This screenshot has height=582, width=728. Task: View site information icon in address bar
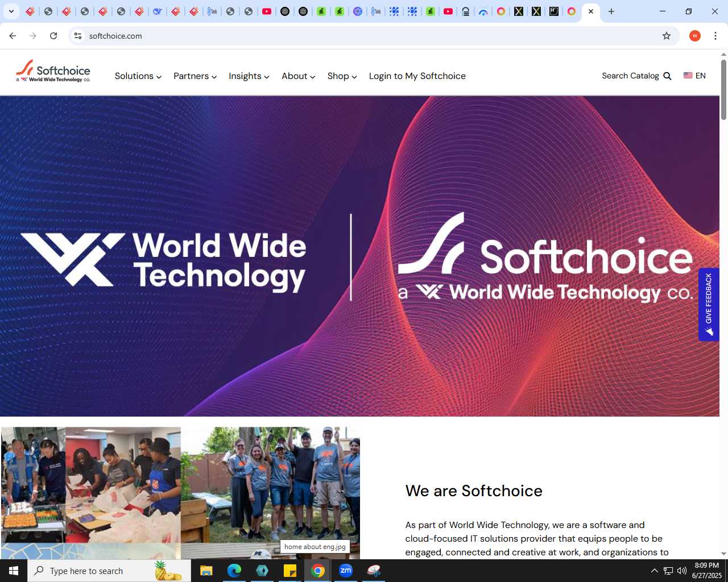click(78, 36)
